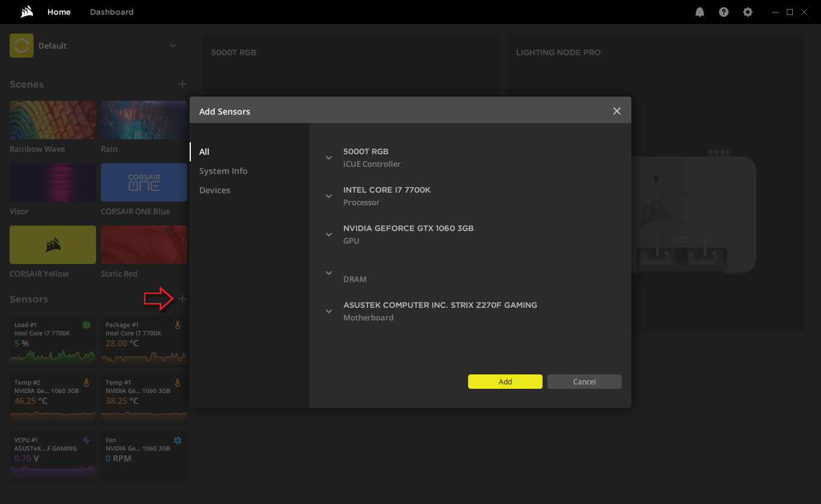821x504 pixels.
Task: Select the System Info category
Action: (x=223, y=171)
